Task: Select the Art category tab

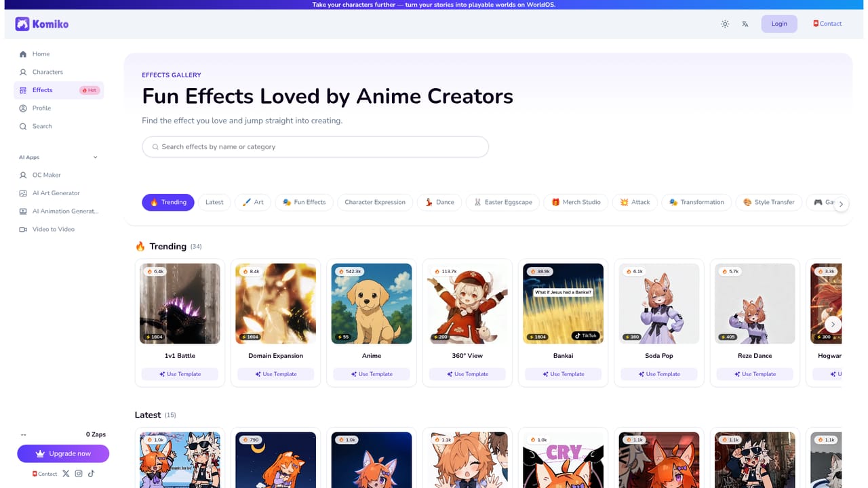Action: pos(253,202)
